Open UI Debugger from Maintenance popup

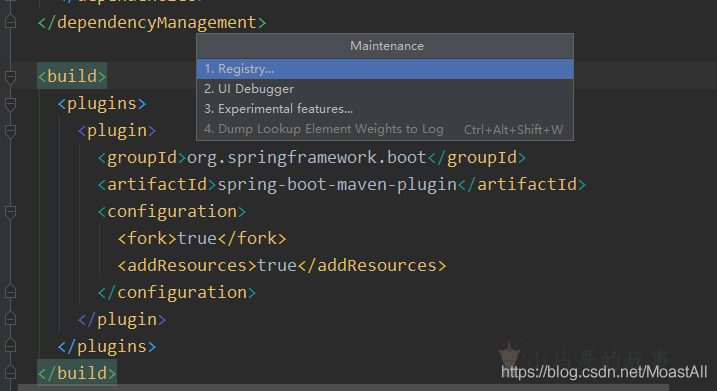[385, 89]
